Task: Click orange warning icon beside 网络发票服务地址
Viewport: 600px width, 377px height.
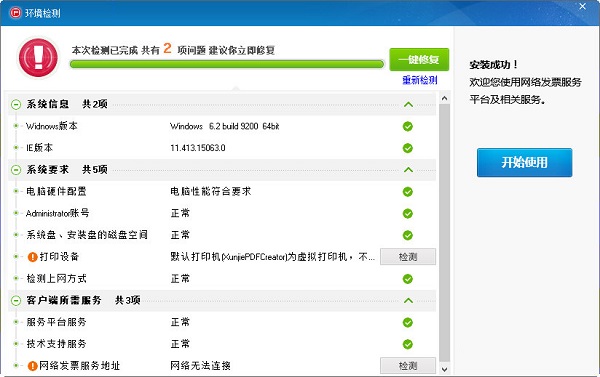Action: point(33,366)
